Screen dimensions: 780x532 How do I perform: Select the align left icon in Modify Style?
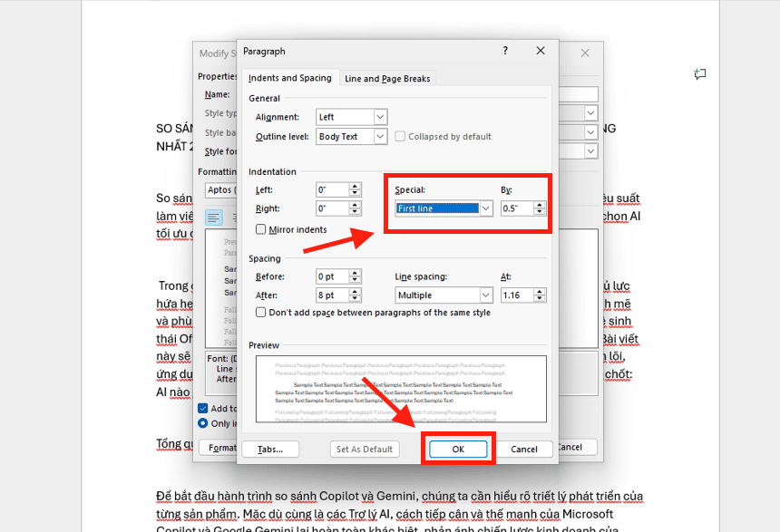point(213,218)
